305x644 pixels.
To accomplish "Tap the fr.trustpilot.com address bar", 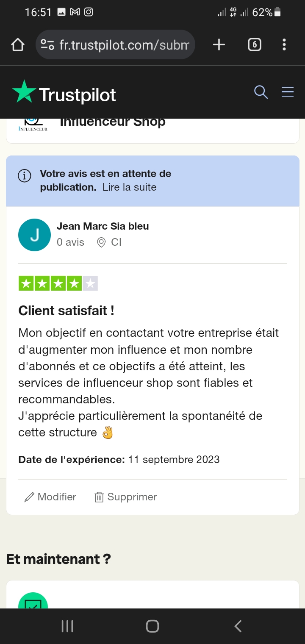I will pos(124,44).
